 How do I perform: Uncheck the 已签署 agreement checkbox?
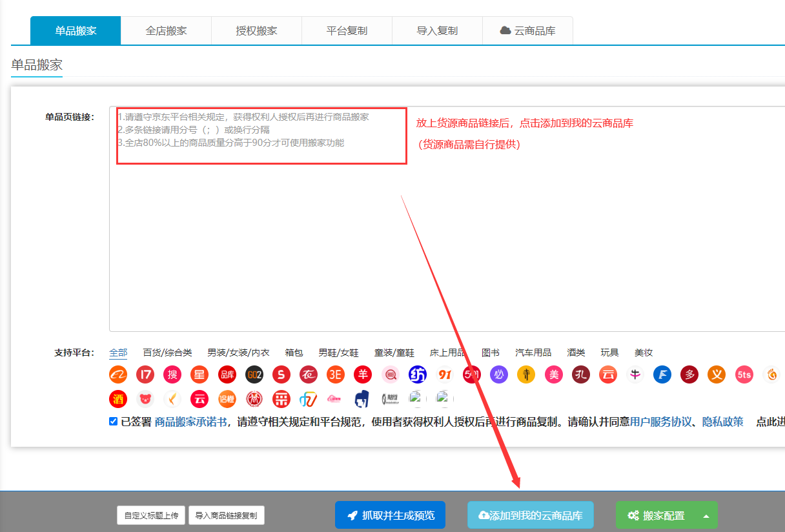point(114,422)
